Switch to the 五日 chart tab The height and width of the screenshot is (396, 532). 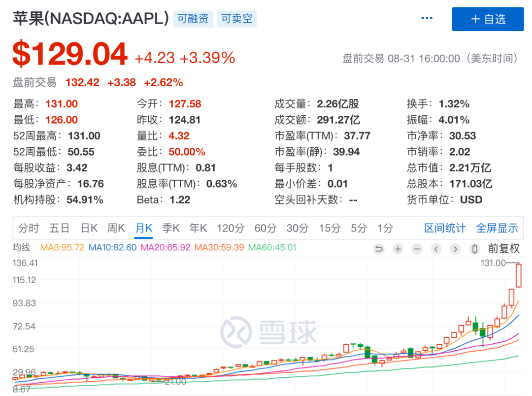click(x=60, y=228)
